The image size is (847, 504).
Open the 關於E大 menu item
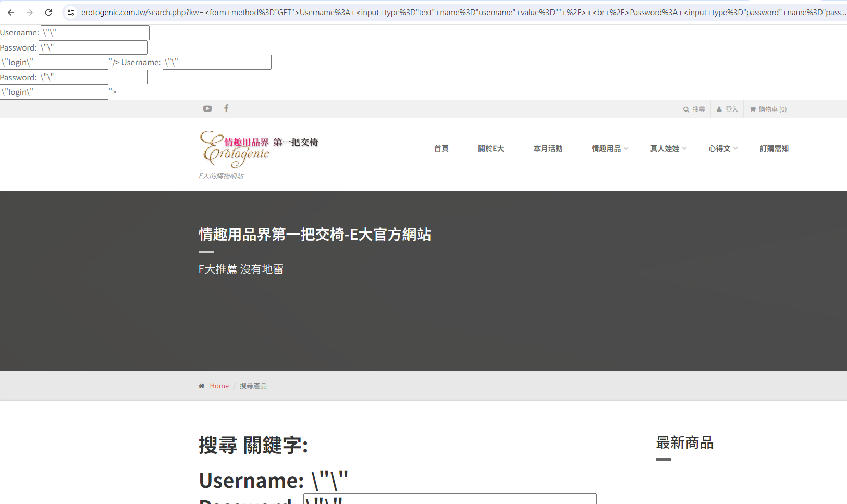pyautogui.click(x=491, y=149)
